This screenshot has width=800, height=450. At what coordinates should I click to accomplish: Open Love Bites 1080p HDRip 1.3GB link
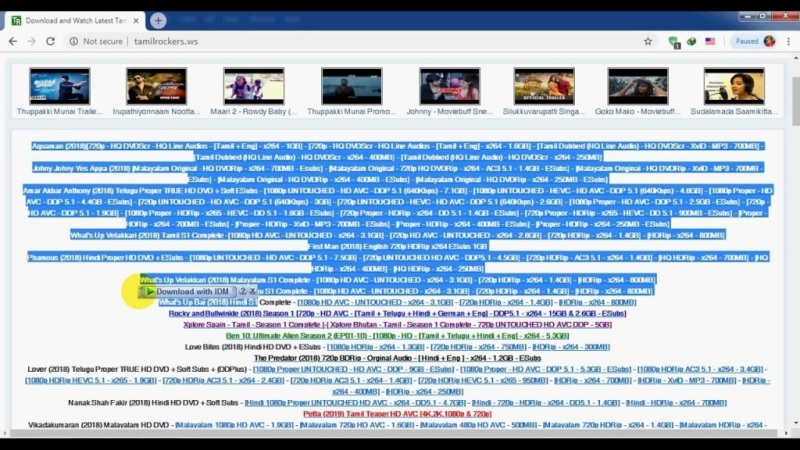pos(376,347)
